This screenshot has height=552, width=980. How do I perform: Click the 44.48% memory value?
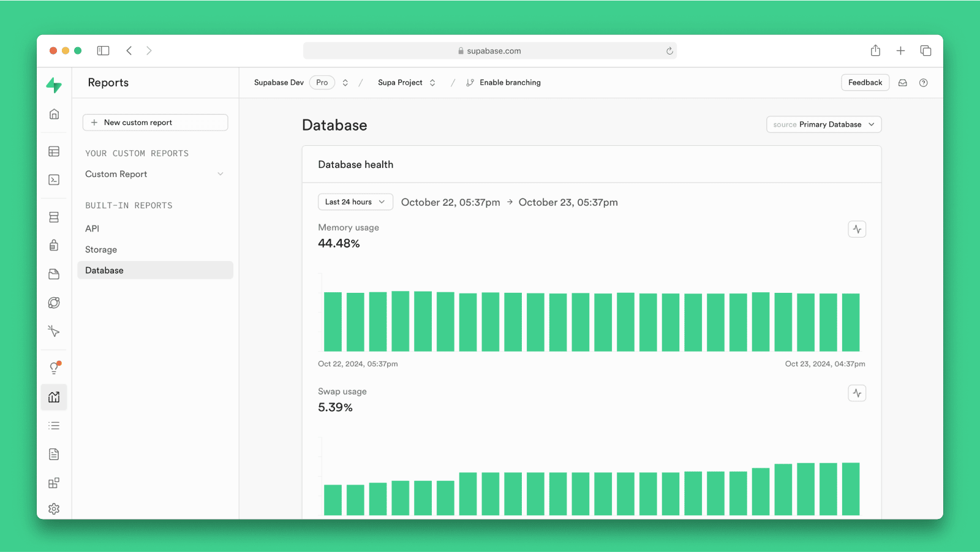(x=339, y=243)
